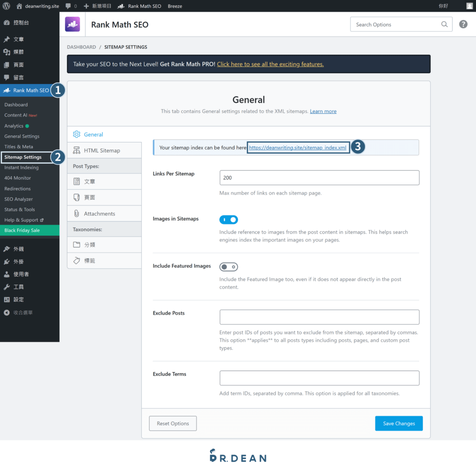Open the Black Friday Sale item
Image resolution: width=476 pixels, height=471 pixels.
(30, 230)
